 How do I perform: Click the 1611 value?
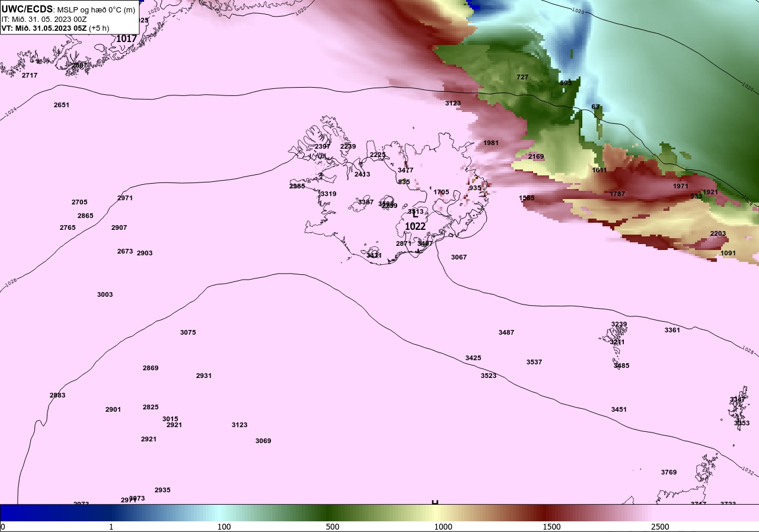coord(599,170)
